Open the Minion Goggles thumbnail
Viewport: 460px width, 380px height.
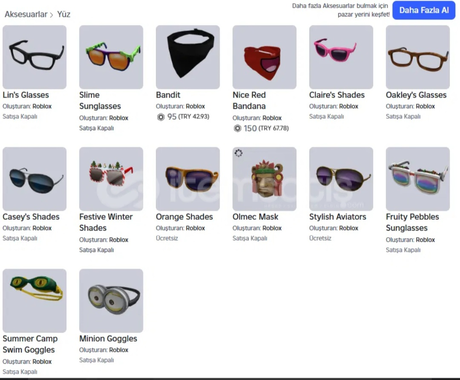[111, 301]
